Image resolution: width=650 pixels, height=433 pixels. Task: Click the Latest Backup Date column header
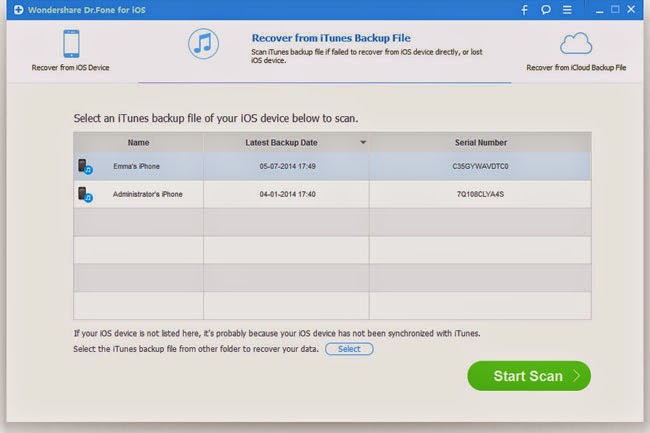pos(286,143)
